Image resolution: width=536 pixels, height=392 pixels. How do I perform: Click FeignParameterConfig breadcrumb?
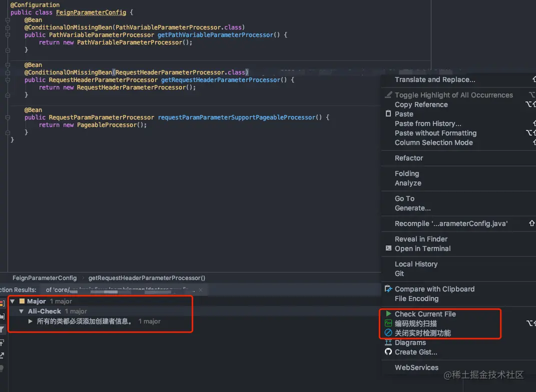[x=45, y=278]
